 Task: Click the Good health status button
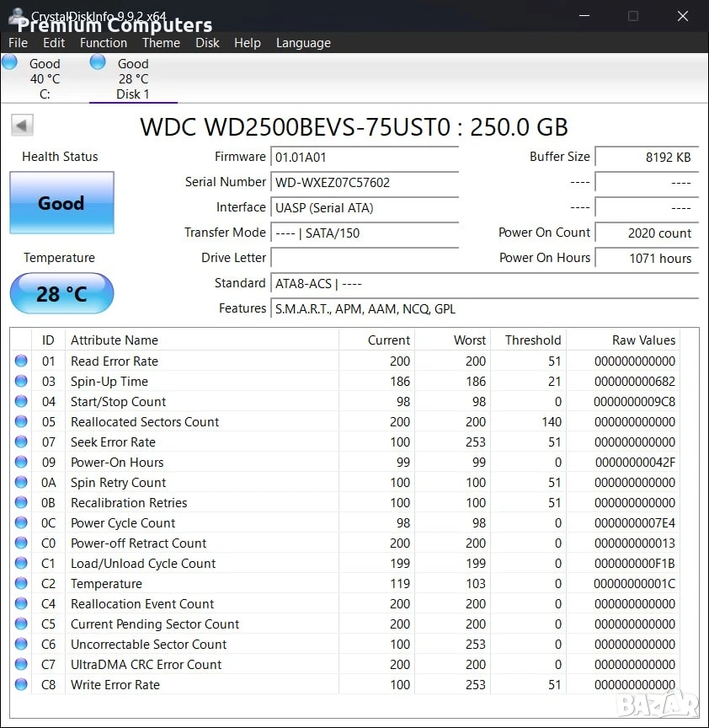[x=61, y=203]
